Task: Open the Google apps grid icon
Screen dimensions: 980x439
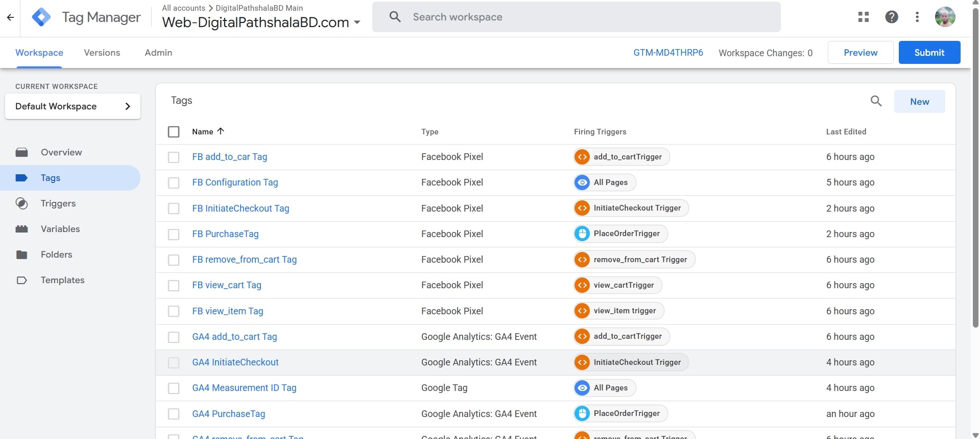Action: 864,17
